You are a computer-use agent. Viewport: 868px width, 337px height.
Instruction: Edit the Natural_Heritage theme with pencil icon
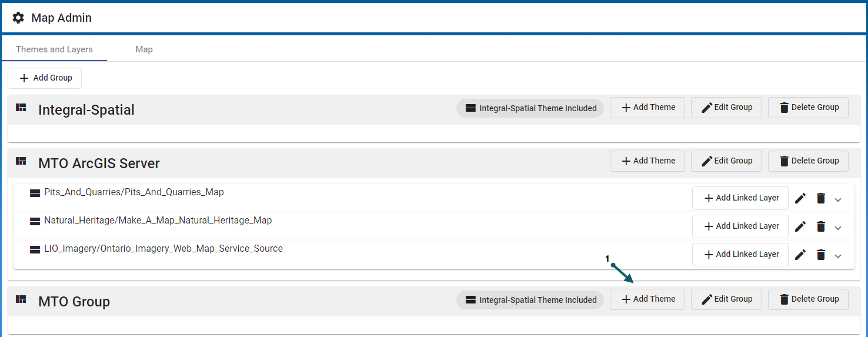800,226
